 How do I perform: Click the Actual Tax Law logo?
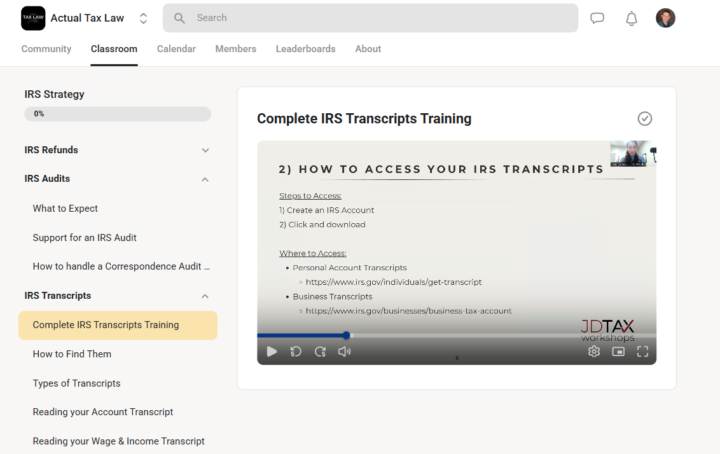(x=33, y=18)
